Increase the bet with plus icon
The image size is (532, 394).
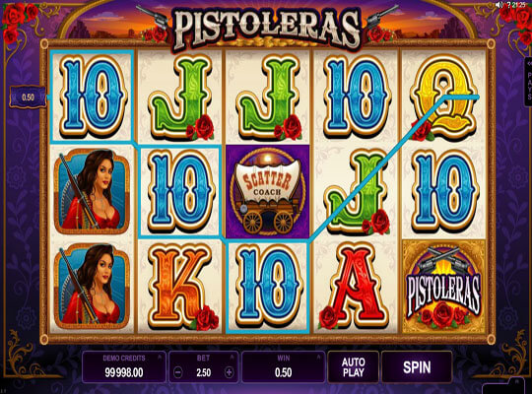point(229,372)
